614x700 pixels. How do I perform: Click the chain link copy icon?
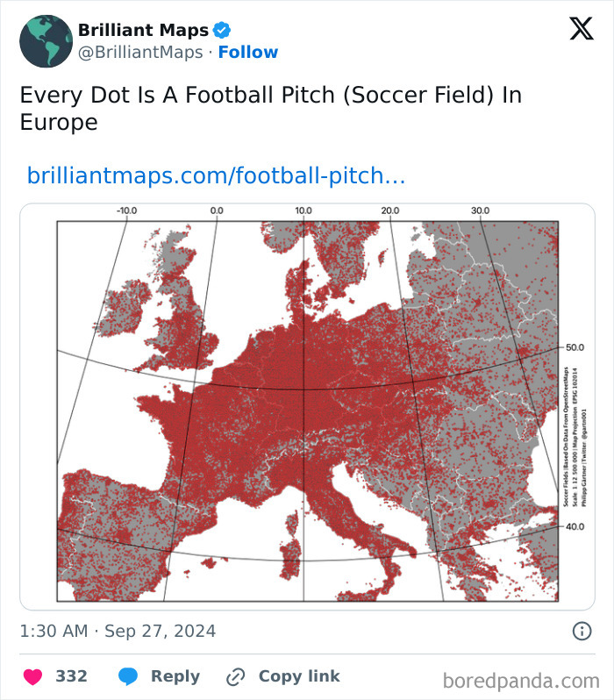(235, 677)
